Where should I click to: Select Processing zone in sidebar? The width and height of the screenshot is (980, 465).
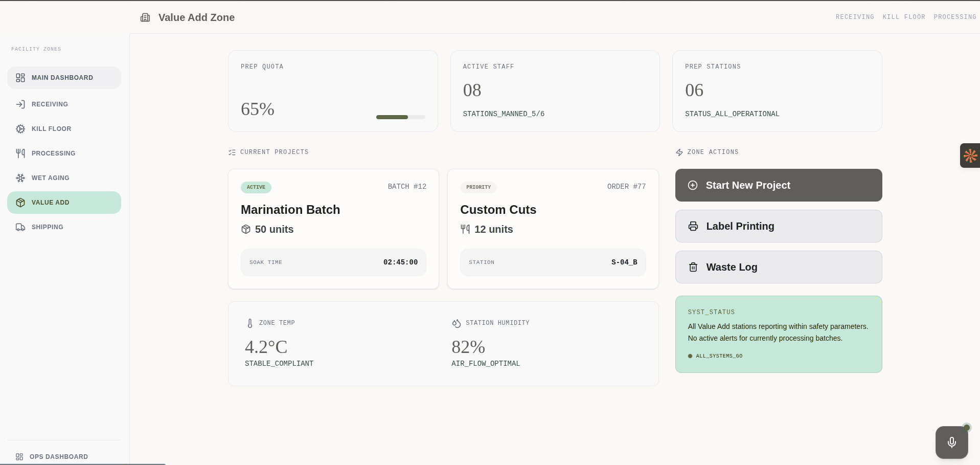click(x=64, y=153)
